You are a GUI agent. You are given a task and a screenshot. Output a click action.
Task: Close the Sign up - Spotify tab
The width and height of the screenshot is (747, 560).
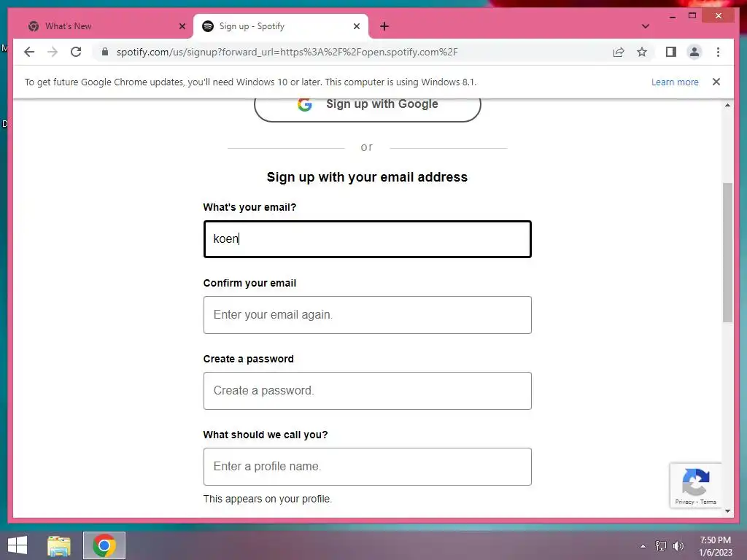356,26
